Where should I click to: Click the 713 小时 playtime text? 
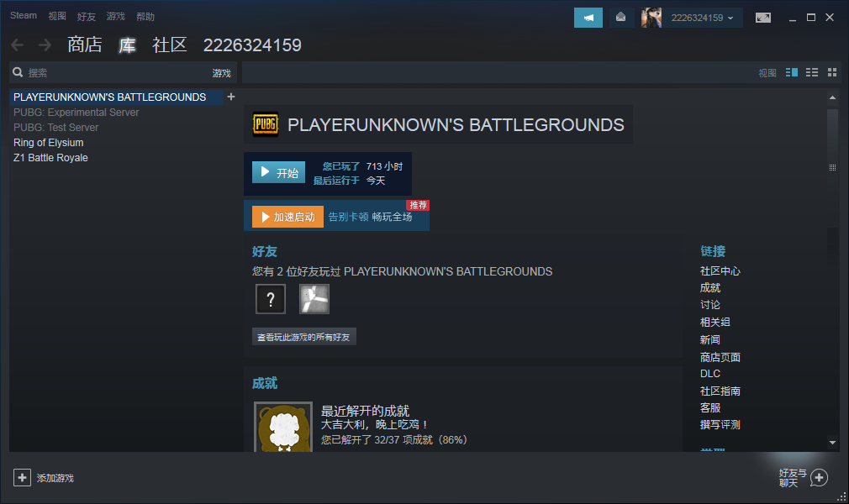384,166
